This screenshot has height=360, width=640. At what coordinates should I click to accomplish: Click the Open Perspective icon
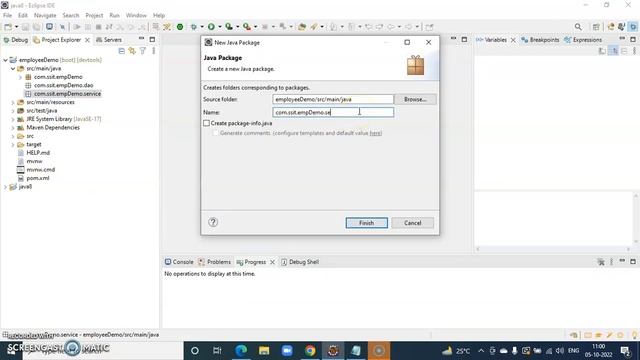[596, 27]
